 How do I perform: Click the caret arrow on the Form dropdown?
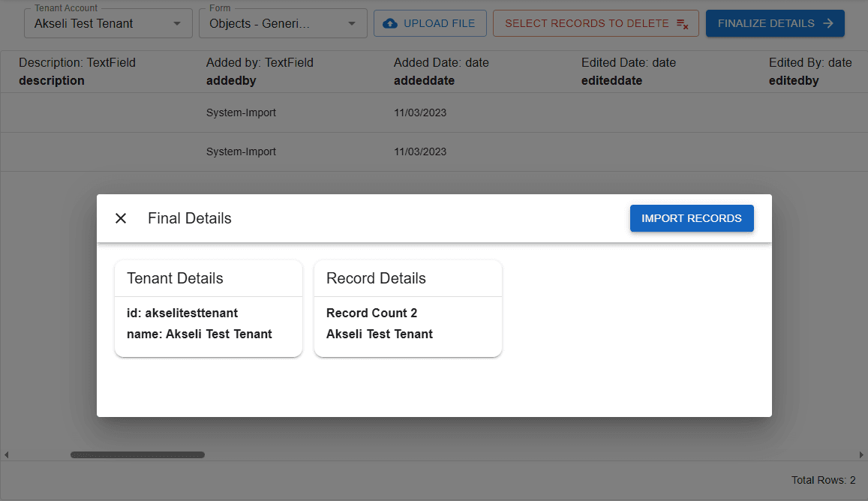[352, 23]
